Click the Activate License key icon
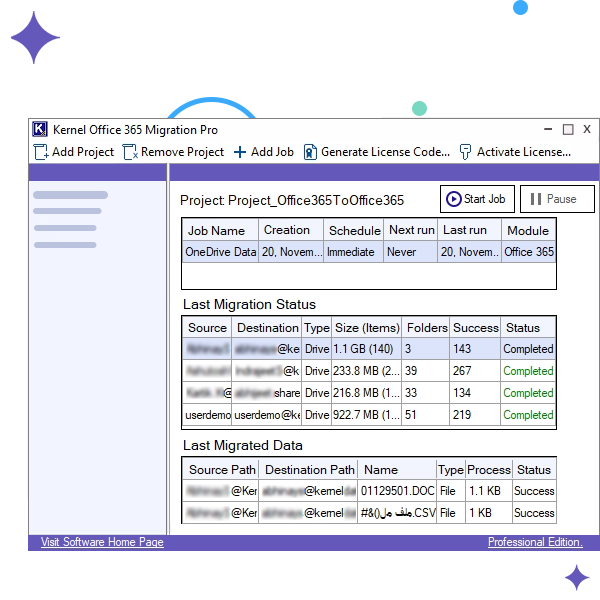The image size is (600, 600). (465, 152)
